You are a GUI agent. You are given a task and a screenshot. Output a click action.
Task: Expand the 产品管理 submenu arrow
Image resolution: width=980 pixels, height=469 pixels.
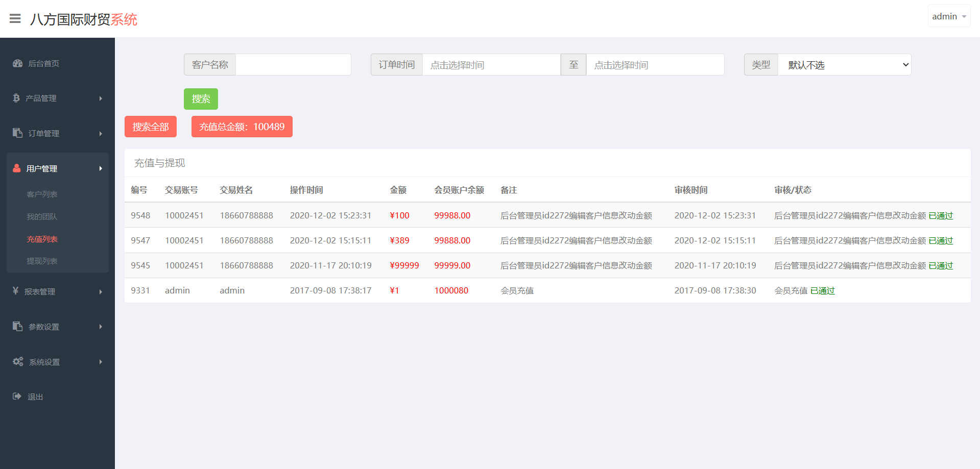click(101, 98)
